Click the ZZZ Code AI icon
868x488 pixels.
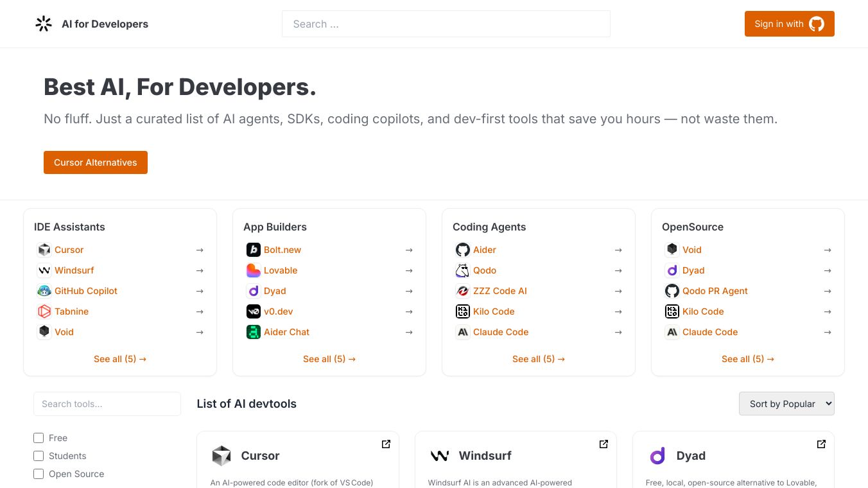[463, 291]
